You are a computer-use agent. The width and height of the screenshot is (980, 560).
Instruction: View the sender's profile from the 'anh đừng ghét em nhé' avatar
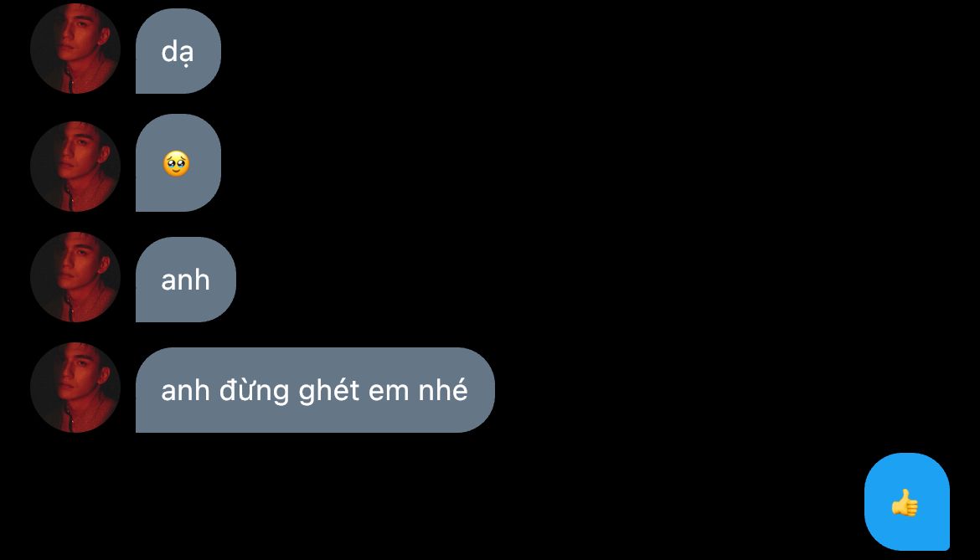coord(75,387)
